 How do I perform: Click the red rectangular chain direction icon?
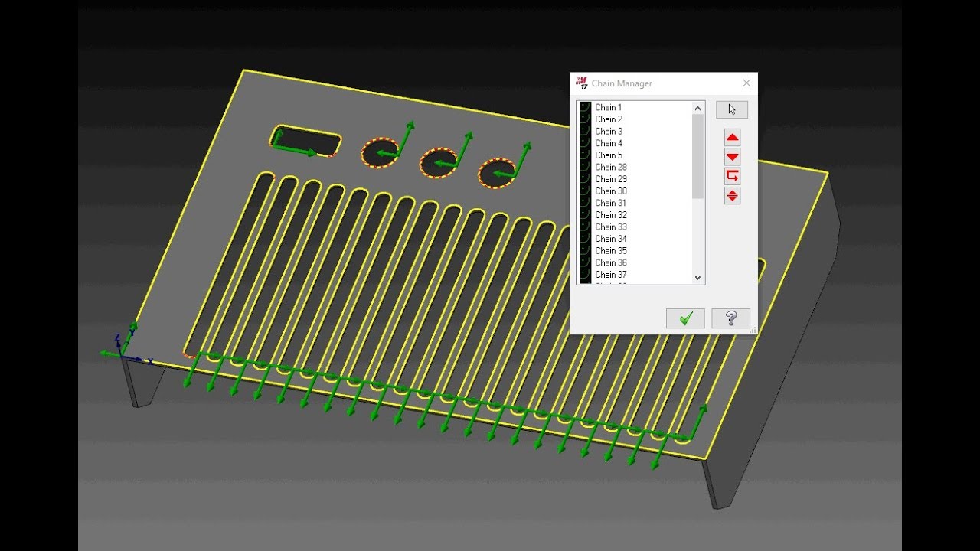733,176
